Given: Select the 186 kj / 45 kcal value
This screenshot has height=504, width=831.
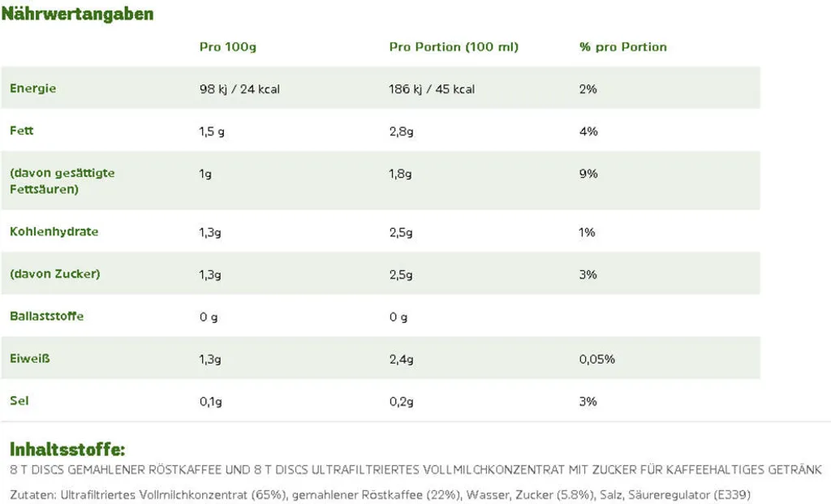Looking at the screenshot, I should [x=432, y=89].
